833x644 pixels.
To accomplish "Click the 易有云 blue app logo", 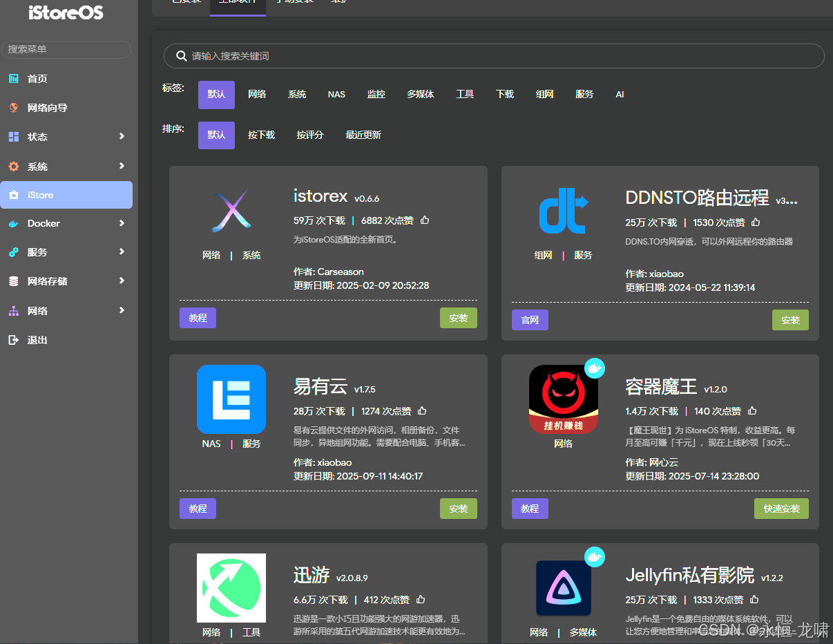I will click(x=231, y=399).
